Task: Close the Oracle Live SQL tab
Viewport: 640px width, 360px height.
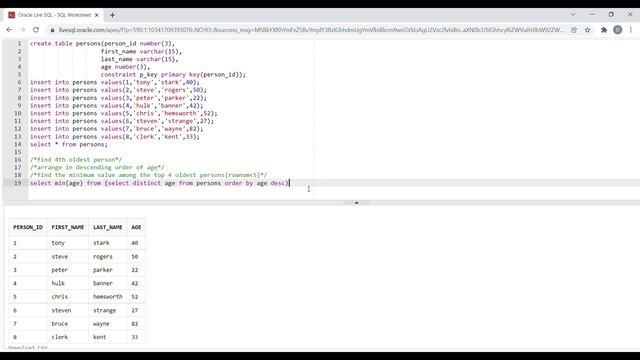Action: 97,15
